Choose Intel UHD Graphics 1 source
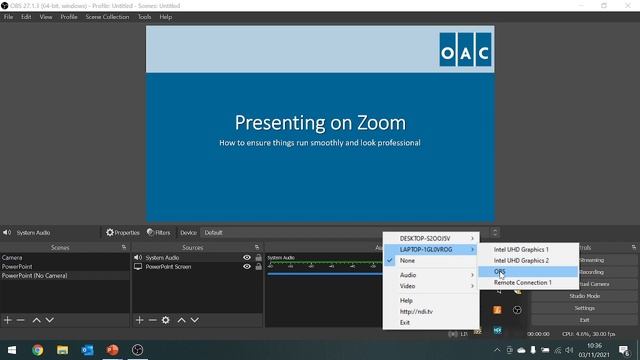The height and width of the screenshot is (360, 640). tap(529, 249)
